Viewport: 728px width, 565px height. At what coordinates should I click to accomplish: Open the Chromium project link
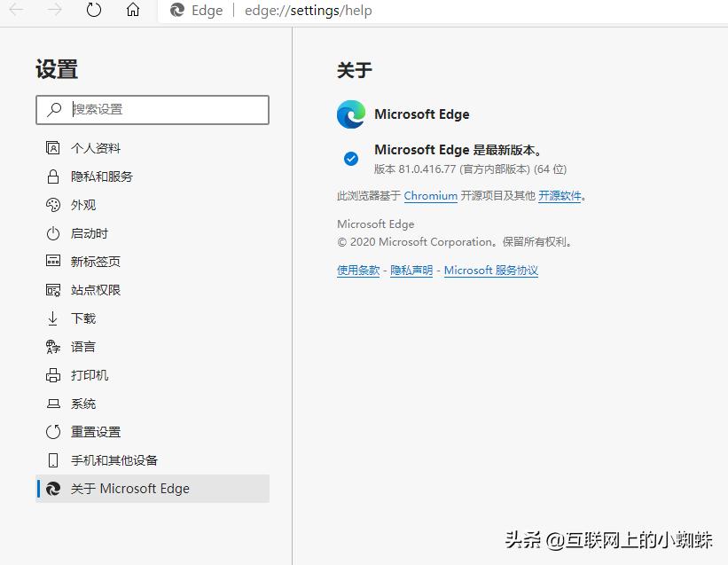tap(430, 196)
